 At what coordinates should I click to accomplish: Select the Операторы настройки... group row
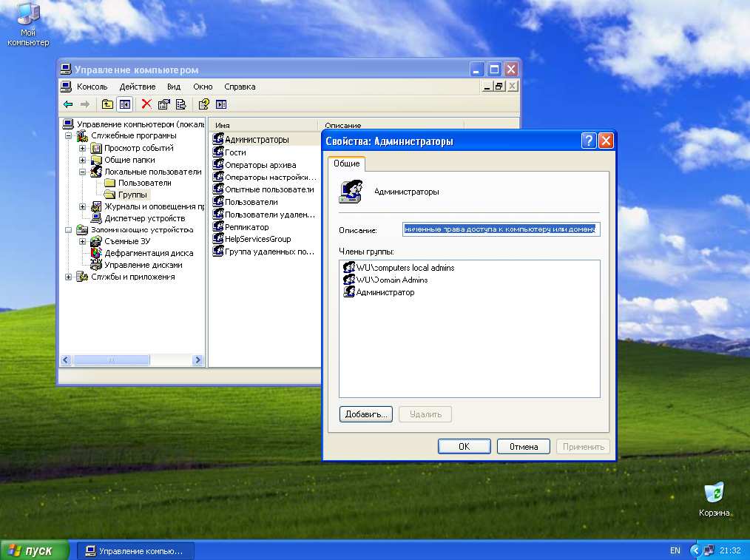(x=264, y=177)
